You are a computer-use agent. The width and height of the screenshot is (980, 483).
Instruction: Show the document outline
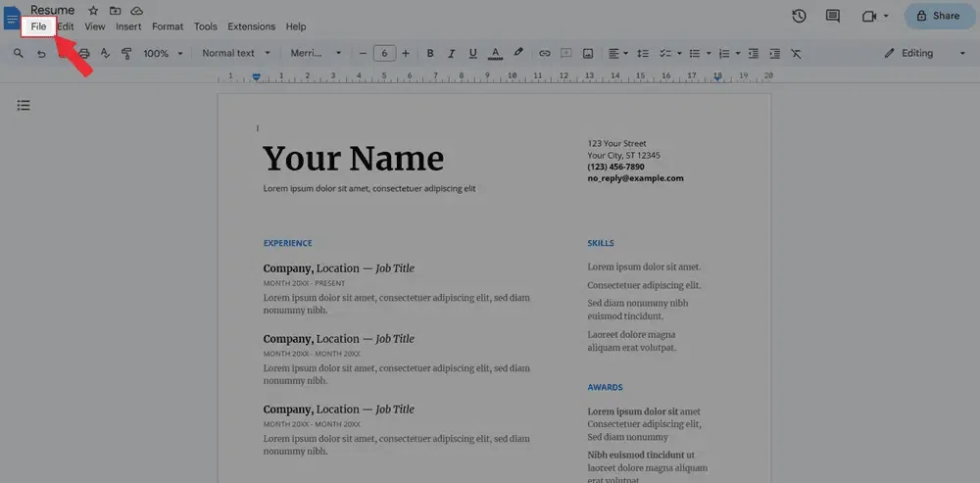click(24, 105)
